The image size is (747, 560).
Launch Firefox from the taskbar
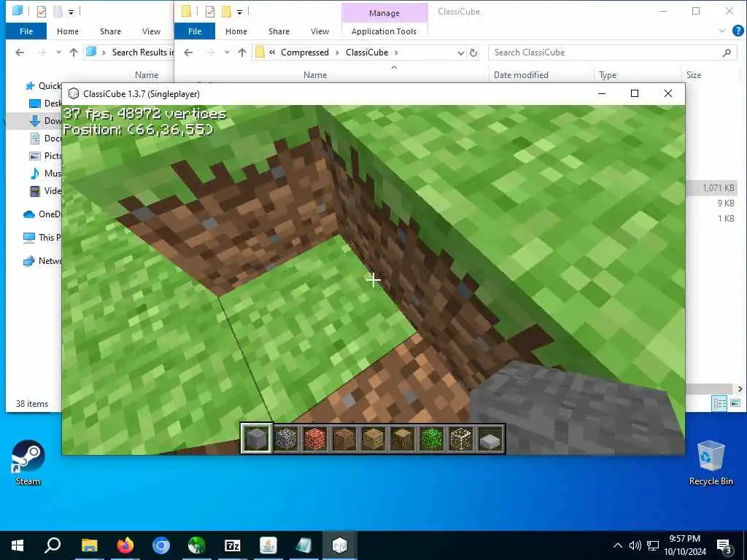click(125, 545)
